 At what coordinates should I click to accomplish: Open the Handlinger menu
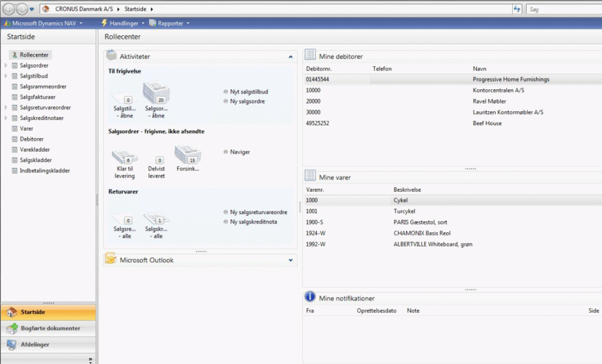point(123,24)
